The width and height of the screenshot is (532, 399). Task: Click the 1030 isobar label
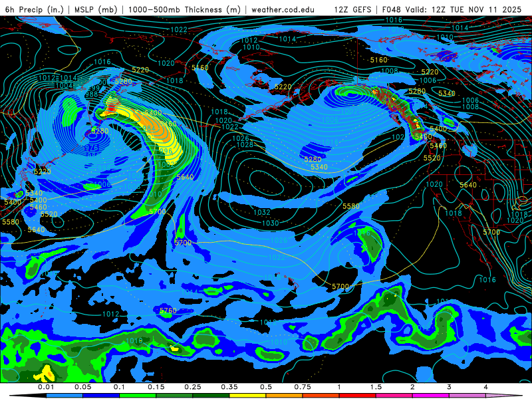(x=271, y=223)
